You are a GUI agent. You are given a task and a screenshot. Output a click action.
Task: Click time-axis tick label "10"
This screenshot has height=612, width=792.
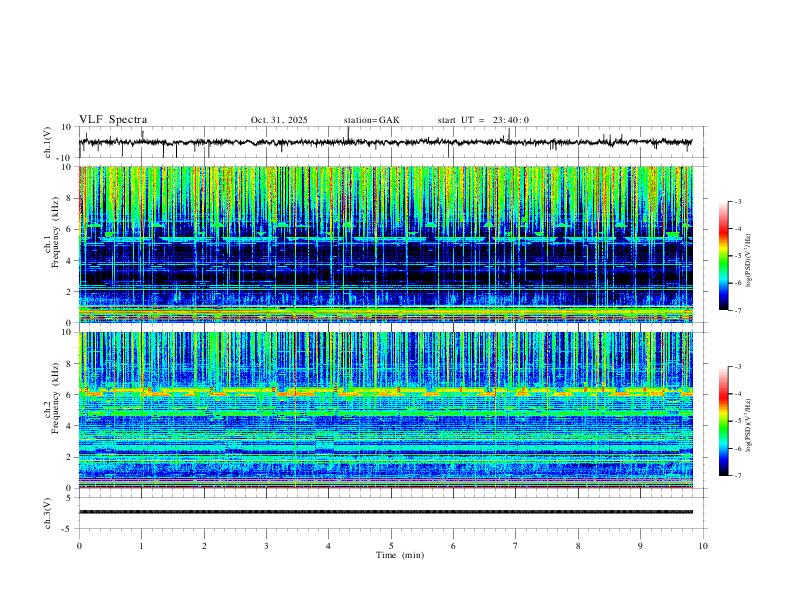pos(703,546)
